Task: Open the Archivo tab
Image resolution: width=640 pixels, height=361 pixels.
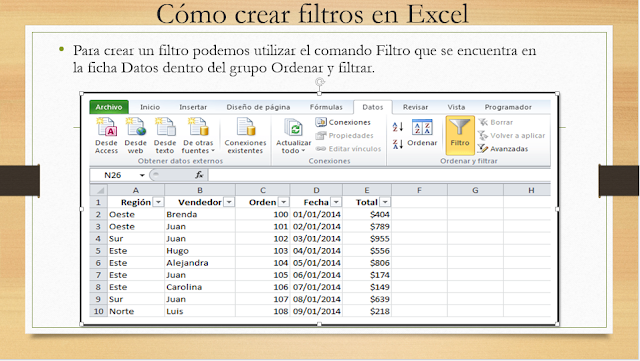Action: (x=109, y=107)
